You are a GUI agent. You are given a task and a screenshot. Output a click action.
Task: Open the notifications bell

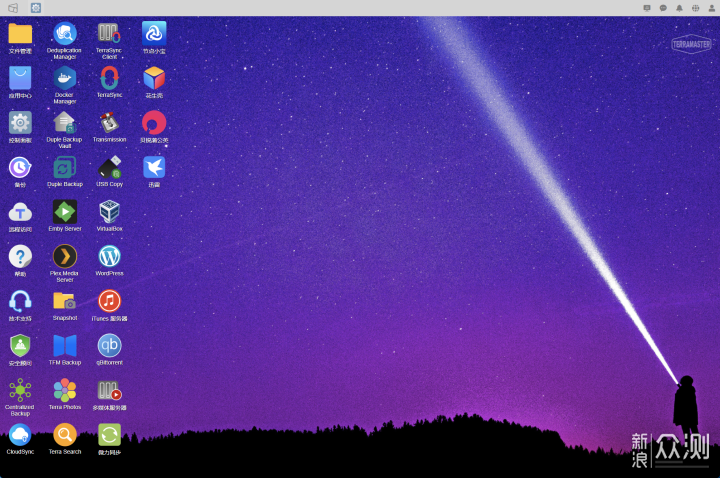(x=679, y=8)
